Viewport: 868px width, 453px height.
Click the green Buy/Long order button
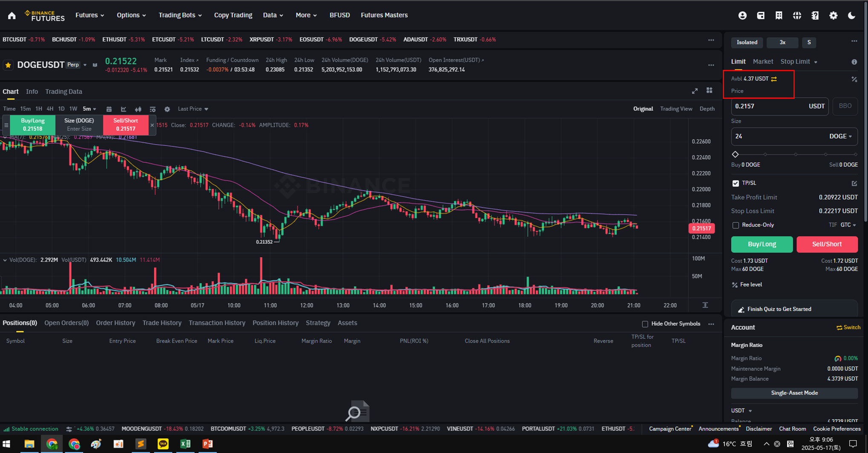point(762,244)
